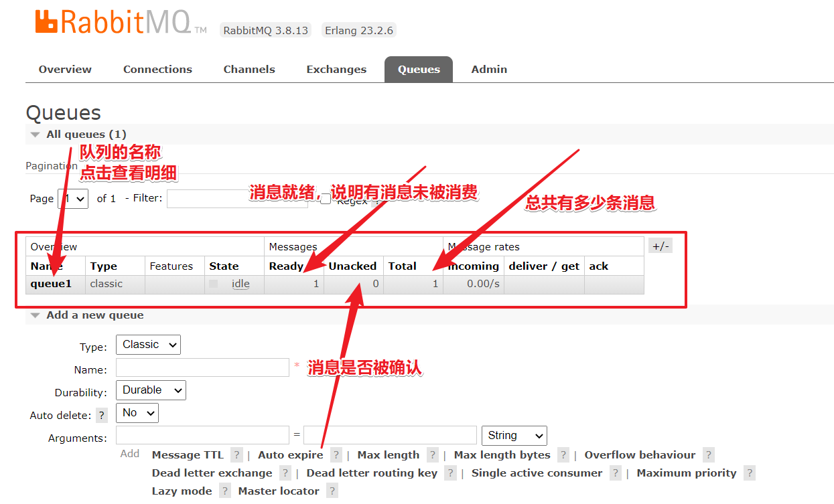Click the Erlang 23.2.6 version badge

pyautogui.click(x=358, y=31)
